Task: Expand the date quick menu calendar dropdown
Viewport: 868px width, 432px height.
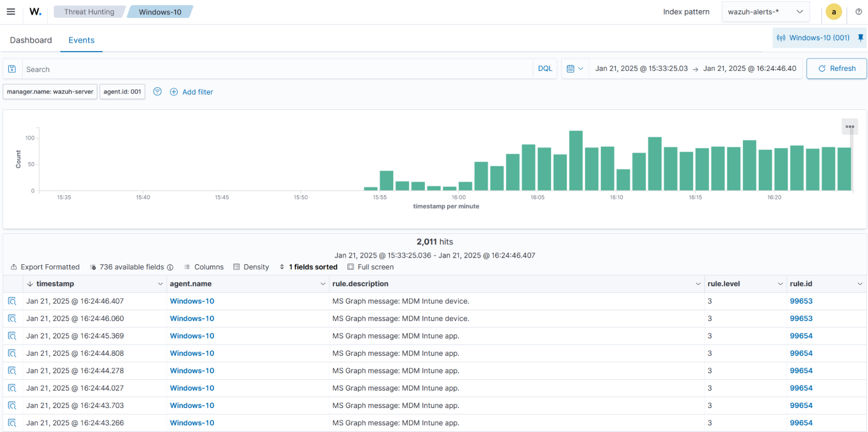Action: tap(575, 69)
